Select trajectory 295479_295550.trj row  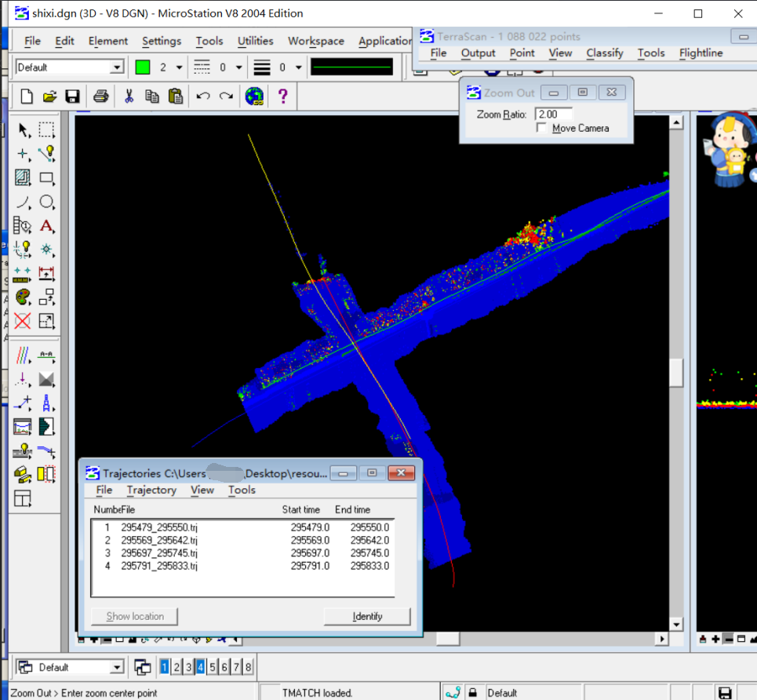[x=243, y=527]
